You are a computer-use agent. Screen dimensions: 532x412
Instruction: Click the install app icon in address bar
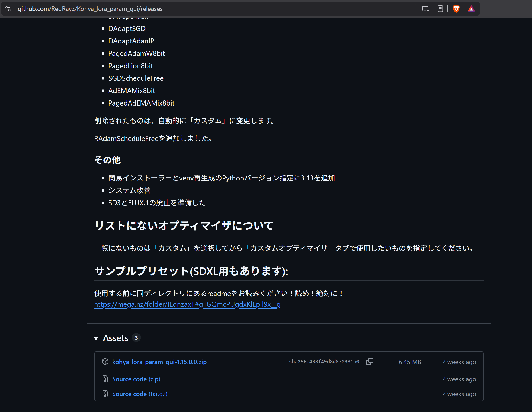425,9
